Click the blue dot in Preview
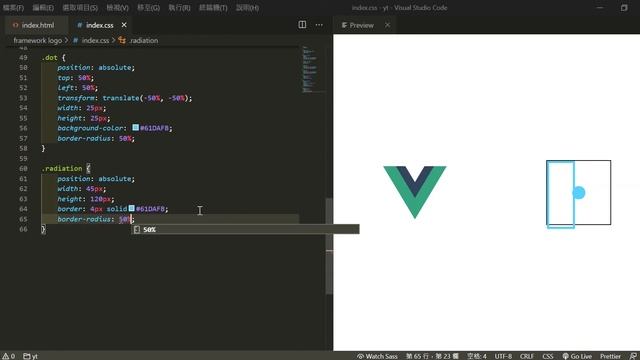This screenshot has height=360, width=640. click(x=579, y=193)
